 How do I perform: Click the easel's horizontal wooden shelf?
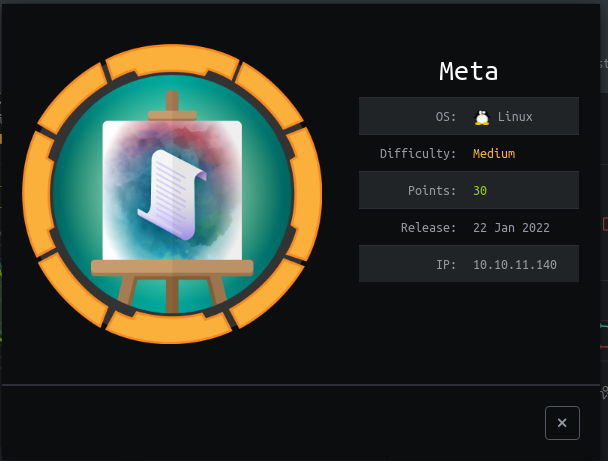(172, 267)
